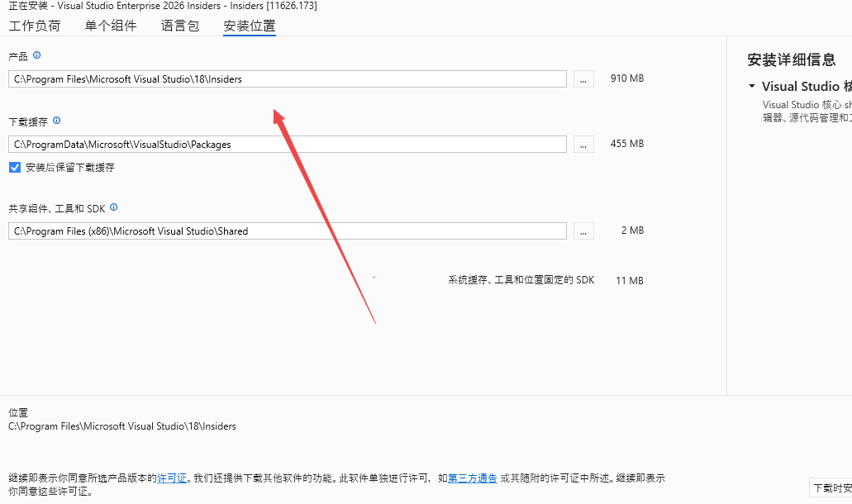Screen dimensions: 852x504
Task: Click the info icon next to 产品
Action: [x=36, y=55]
